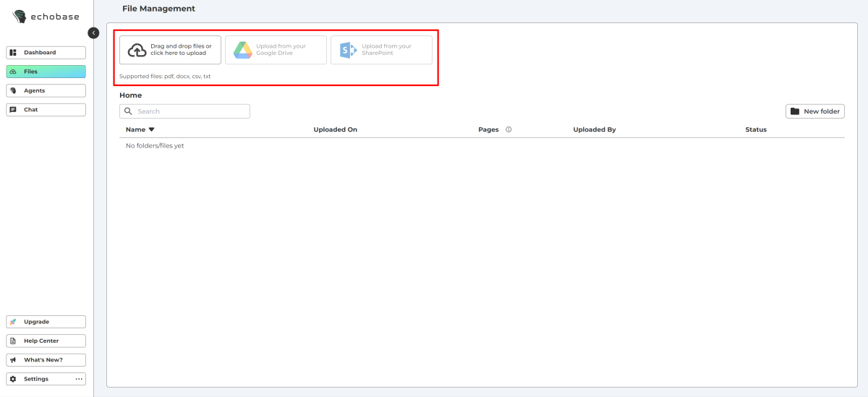
Task: Click the Upgrade rocket icon
Action: coord(13,322)
